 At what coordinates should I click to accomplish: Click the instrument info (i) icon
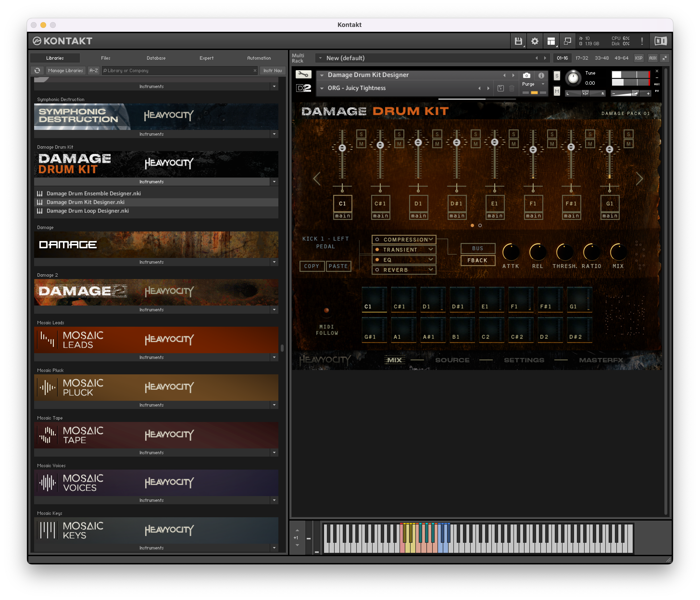pyautogui.click(x=541, y=75)
